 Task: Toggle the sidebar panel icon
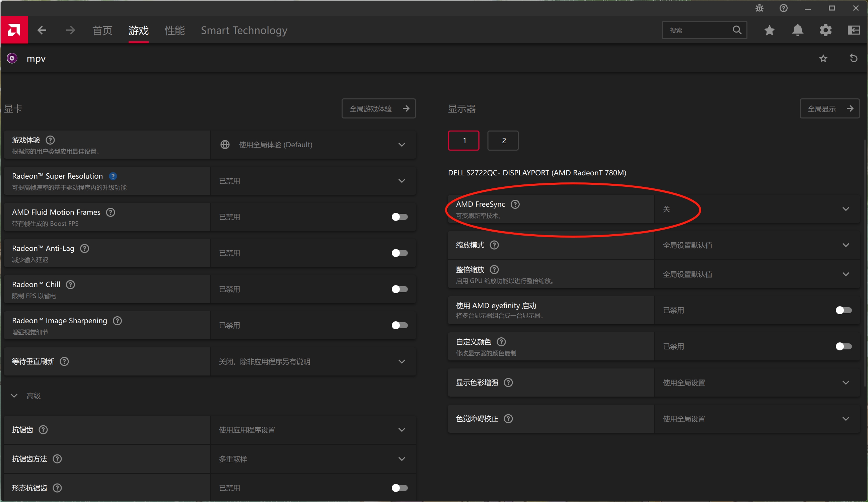click(854, 30)
